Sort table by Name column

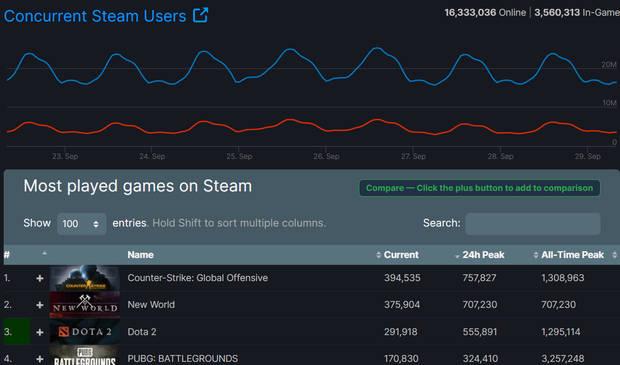coord(140,255)
